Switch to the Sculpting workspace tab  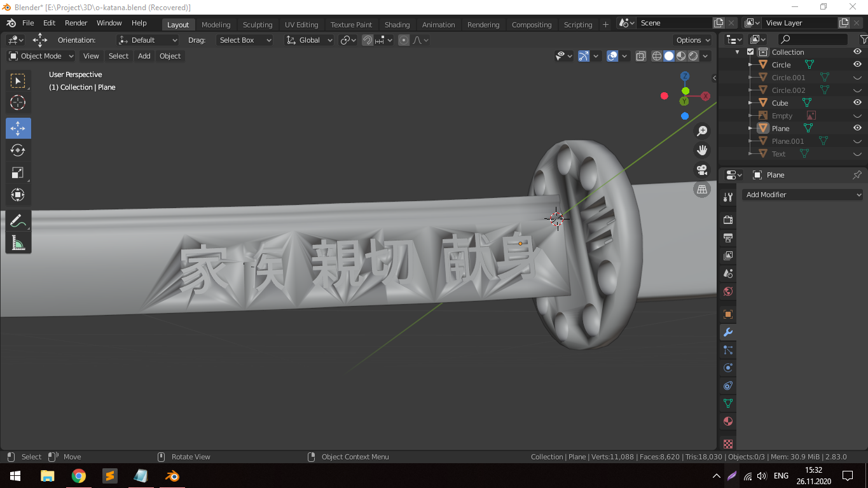[x=258, y=25]
